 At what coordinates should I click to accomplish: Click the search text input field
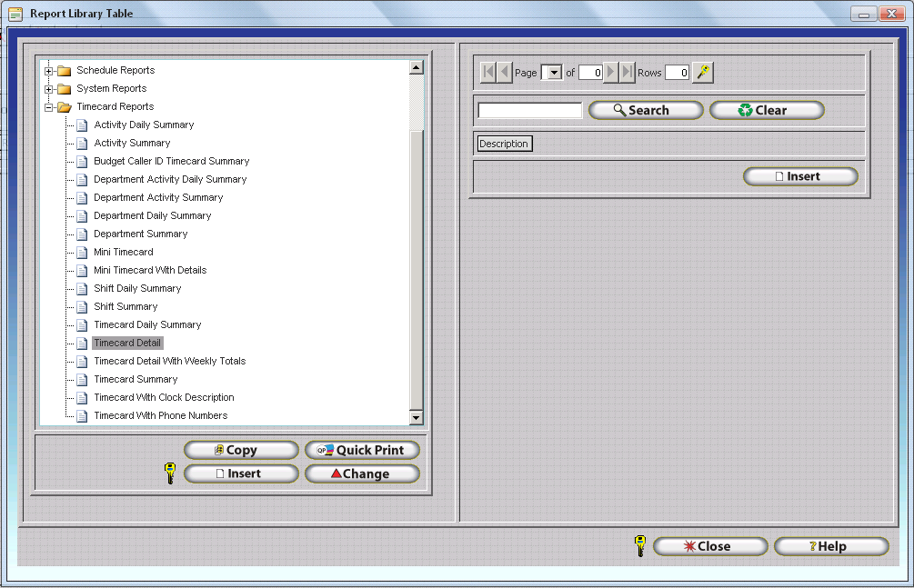click(x=529, y=110)
